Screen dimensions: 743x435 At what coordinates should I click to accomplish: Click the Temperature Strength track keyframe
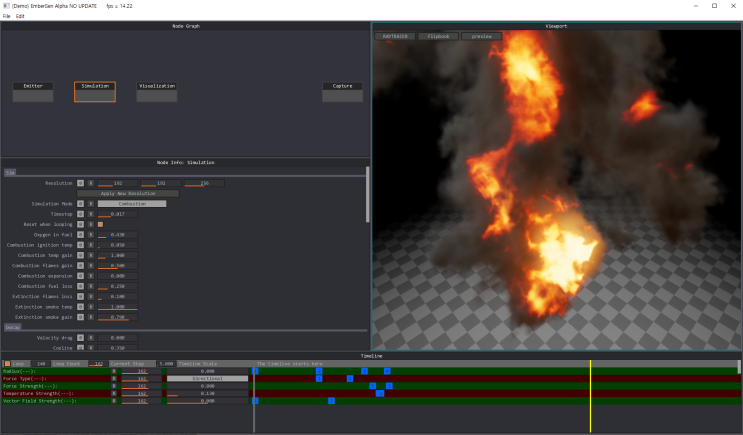(x=380, y=393)
